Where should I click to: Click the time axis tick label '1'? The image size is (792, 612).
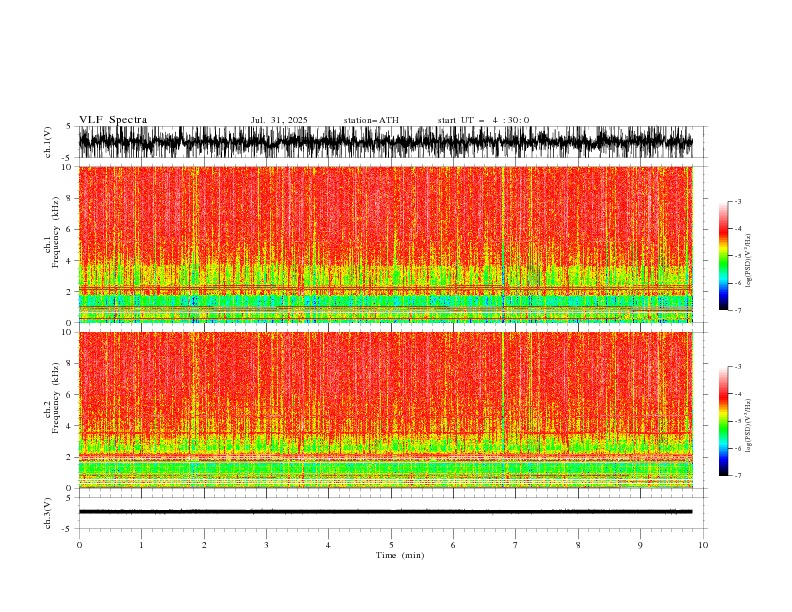click(x=141, y=545)
